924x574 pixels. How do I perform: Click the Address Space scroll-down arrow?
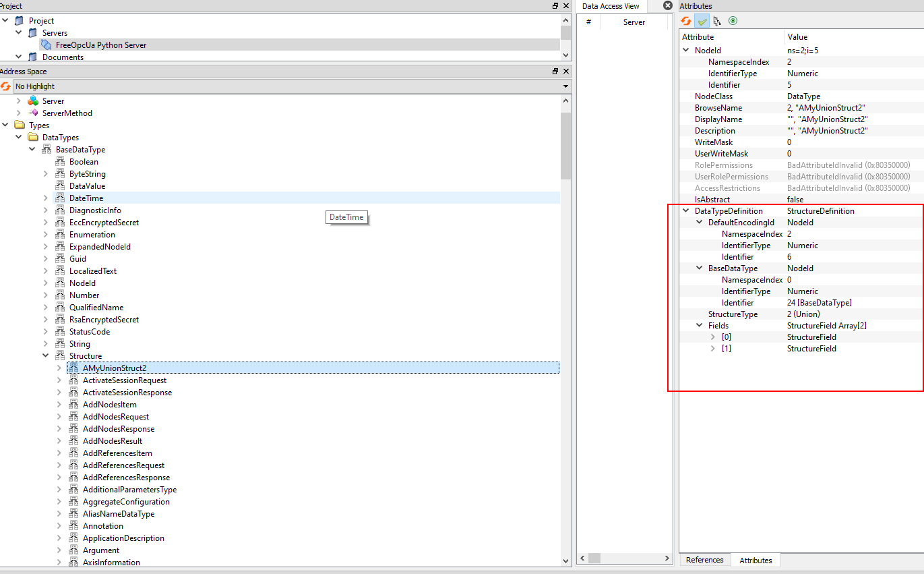[x=565, y=561]
